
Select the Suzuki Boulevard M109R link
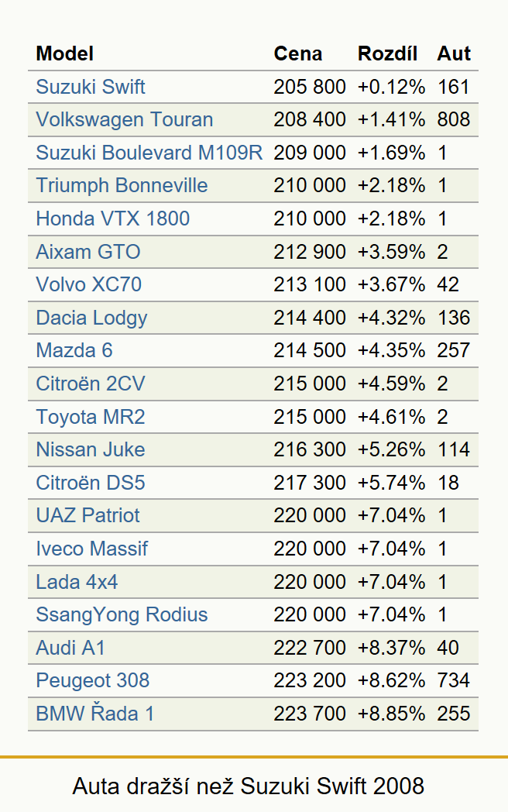tap(149, 153)
